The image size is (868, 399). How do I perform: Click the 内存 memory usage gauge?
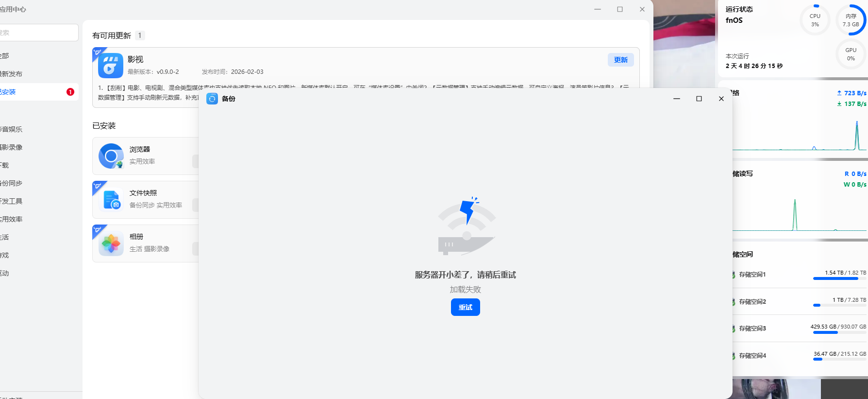click(x=851, y=20)
